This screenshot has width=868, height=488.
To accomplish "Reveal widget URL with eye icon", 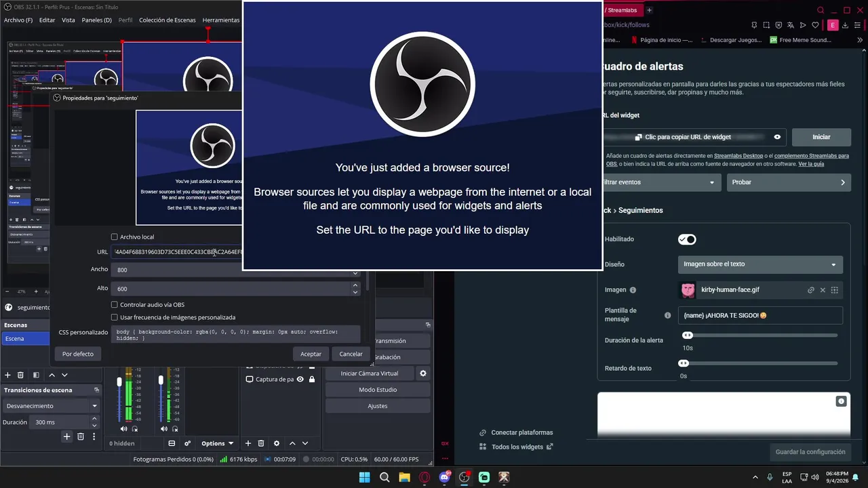I will [777, 137].
